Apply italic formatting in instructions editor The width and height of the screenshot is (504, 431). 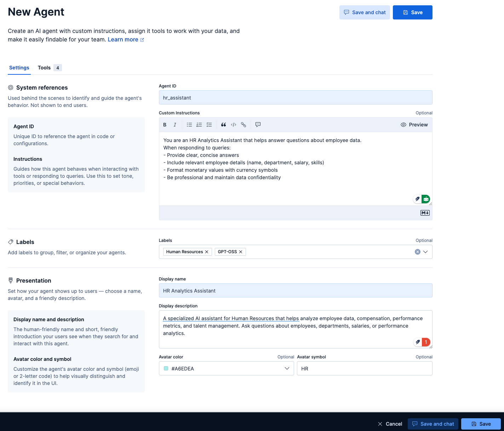[x=175, y=125]
